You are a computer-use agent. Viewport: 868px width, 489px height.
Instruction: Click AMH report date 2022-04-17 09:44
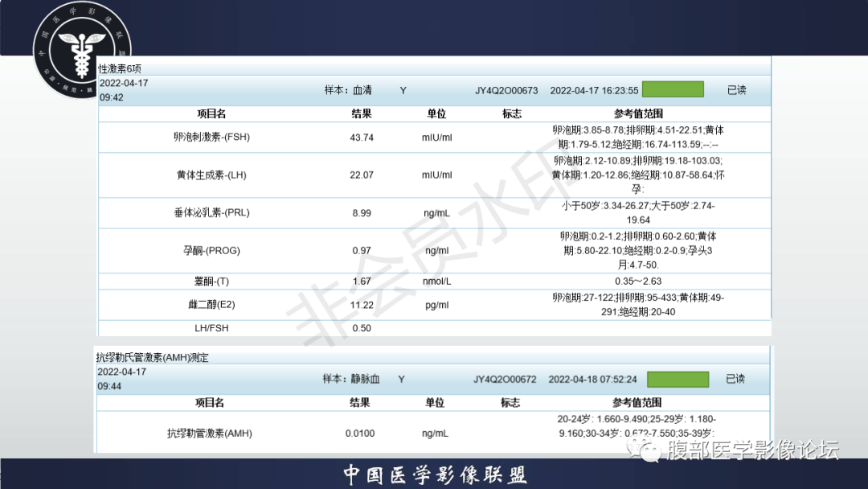(122, 380)
